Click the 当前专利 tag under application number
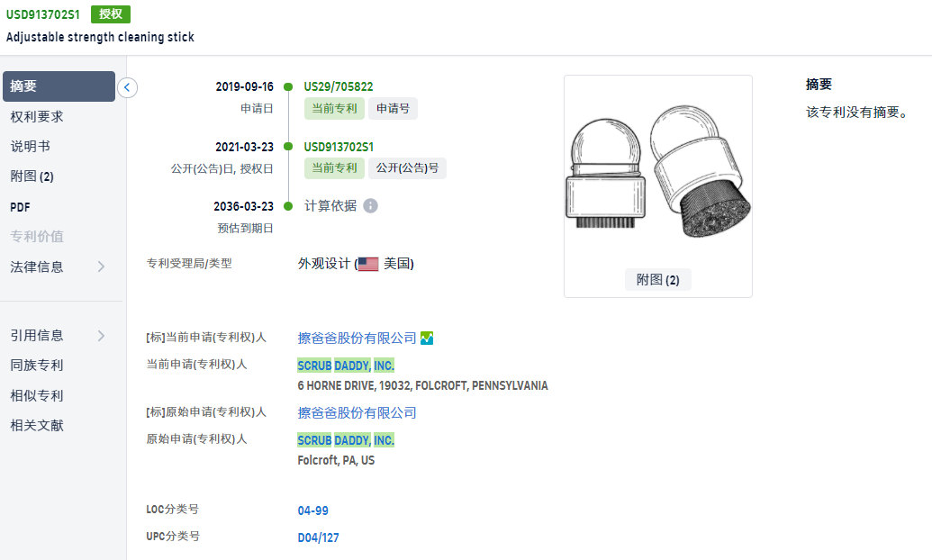This screenshot has height=560, width=932. (335, 108)
